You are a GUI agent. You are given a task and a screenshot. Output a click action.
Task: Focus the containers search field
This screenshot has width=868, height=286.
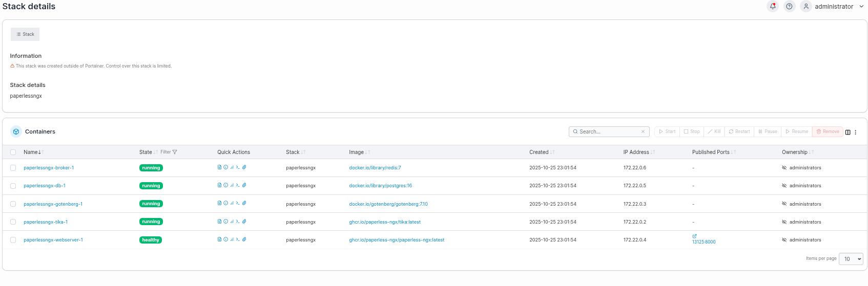[608, 131]
